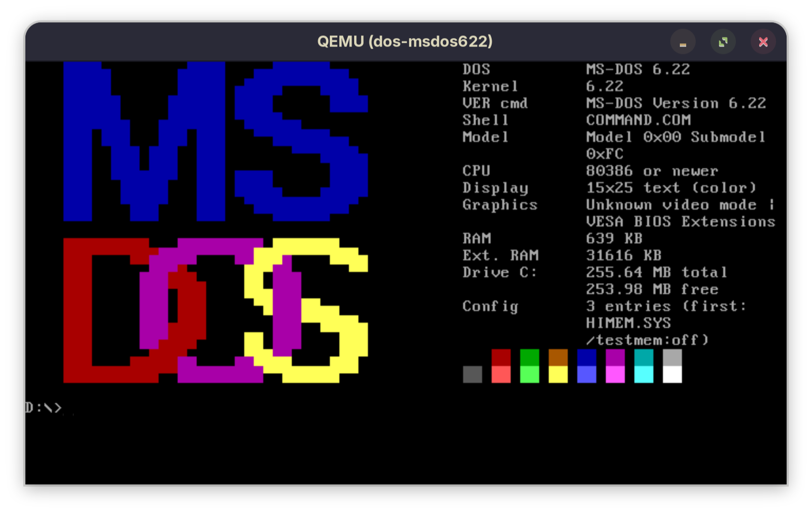
Task: Click the light blue color swatch
Action: [586, 374]
